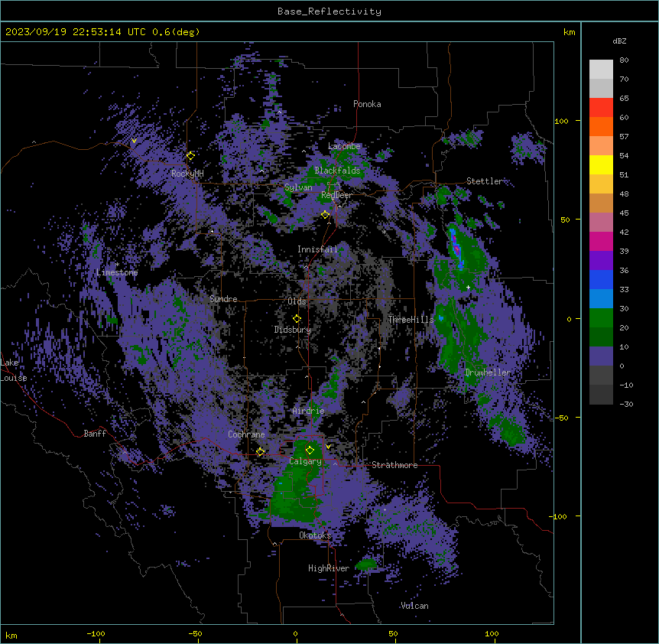
Task: Click the -30 value on the dBZ scale
Action: [626, 404]
